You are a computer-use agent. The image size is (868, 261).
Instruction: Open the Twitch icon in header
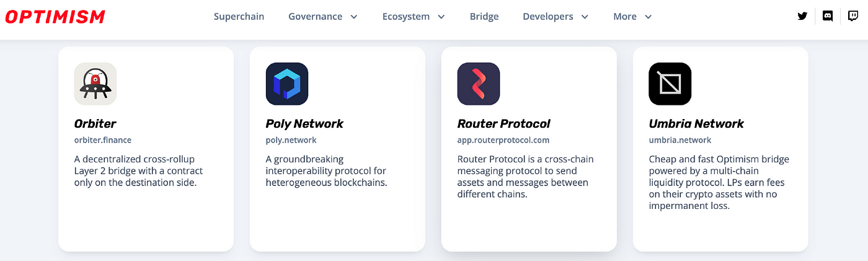[854, 17]
